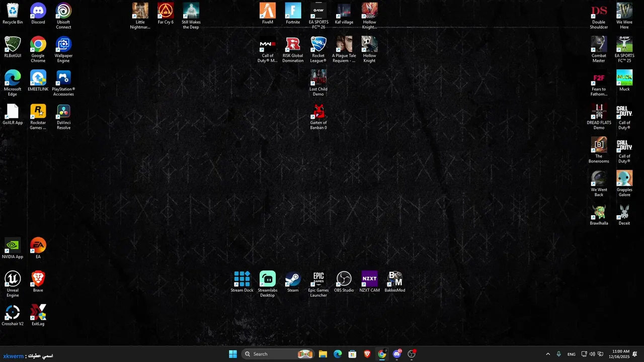Select the RLBotGUI desktop icon
Viewport: 644px width, 362px height.
click(13, 48)
